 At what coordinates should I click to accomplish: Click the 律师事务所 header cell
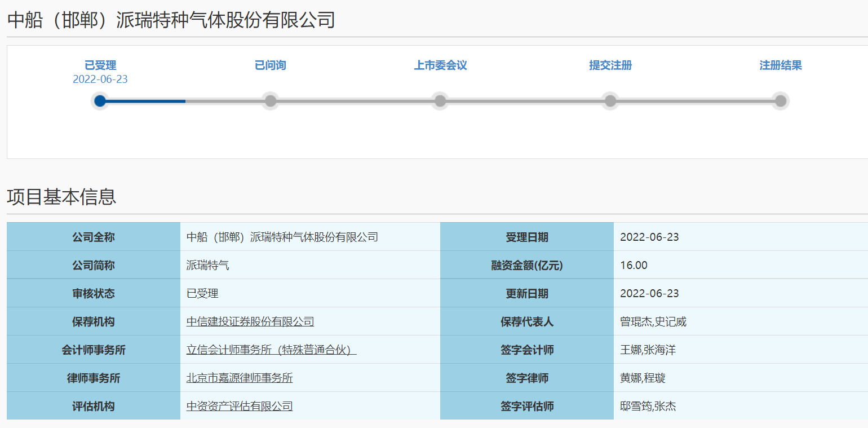(x=94, y=378)
